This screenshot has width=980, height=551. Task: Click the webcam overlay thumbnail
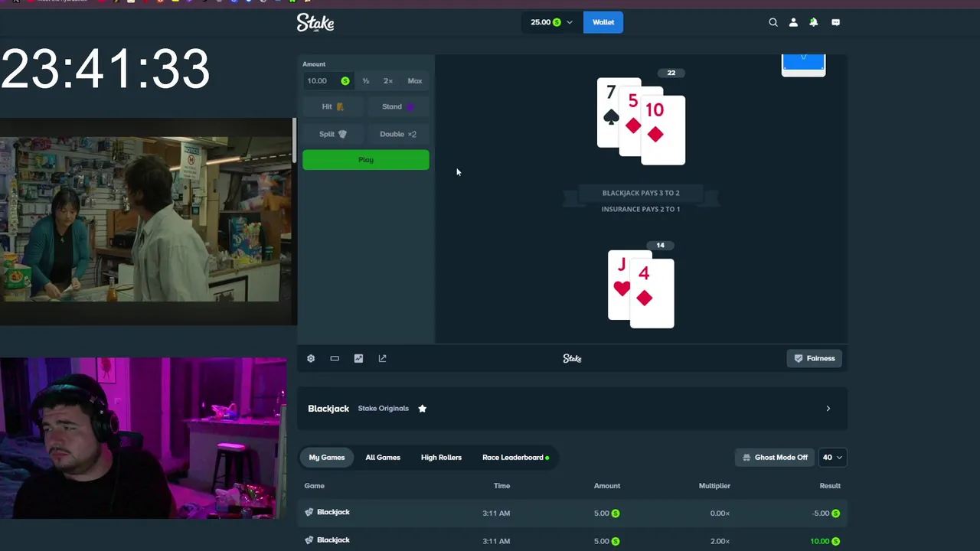coord(143,438)
